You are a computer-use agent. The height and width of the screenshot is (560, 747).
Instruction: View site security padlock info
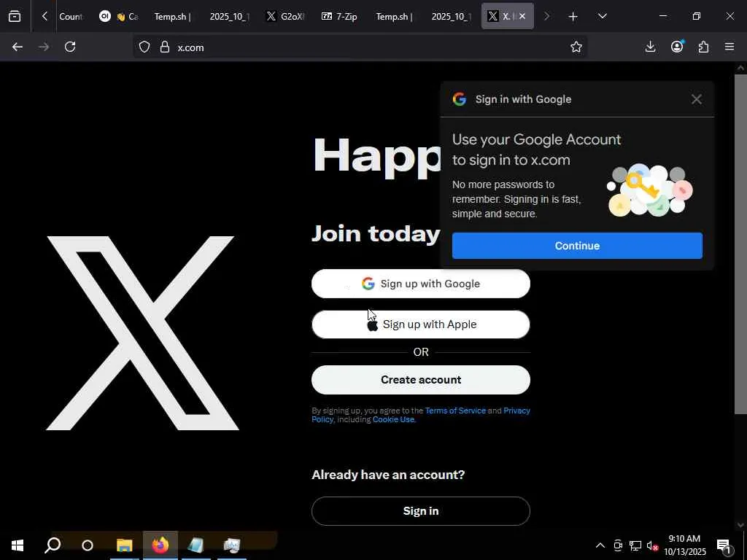(x=165, y=47)
